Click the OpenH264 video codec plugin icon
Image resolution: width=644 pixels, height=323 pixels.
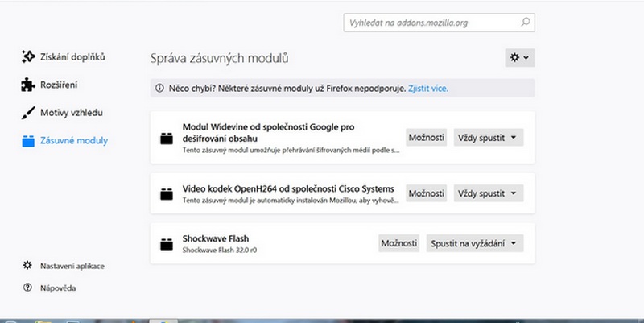point(167,193)
